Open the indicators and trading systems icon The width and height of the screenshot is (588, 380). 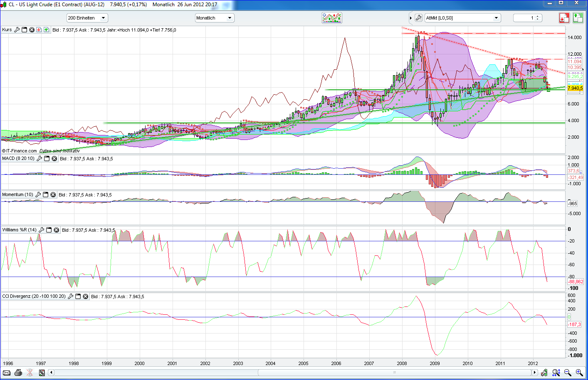331,18
